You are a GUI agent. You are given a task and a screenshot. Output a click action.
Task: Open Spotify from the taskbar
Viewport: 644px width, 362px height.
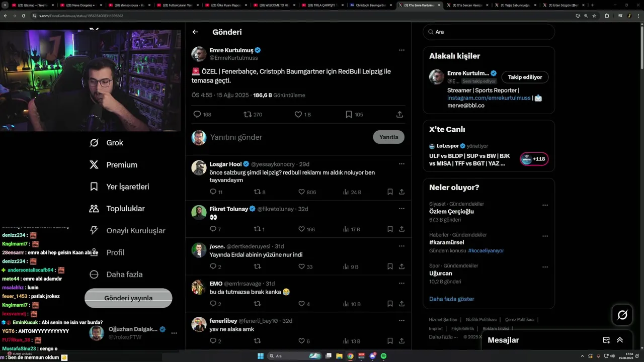point(383,356)
